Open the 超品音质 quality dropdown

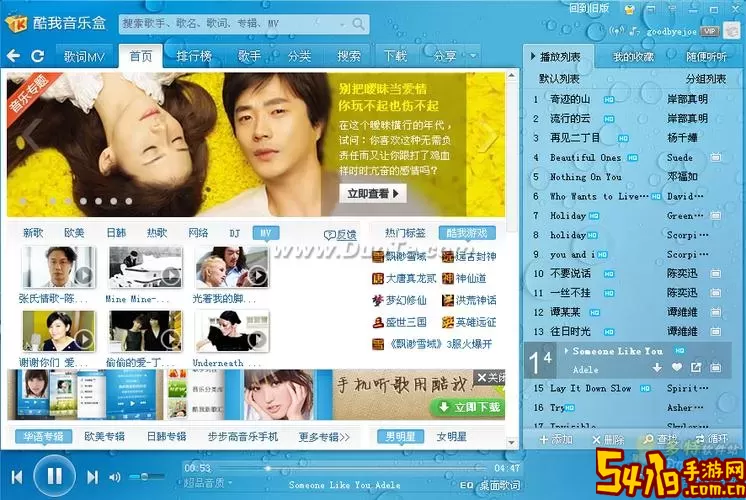click(x=208, y=483)
